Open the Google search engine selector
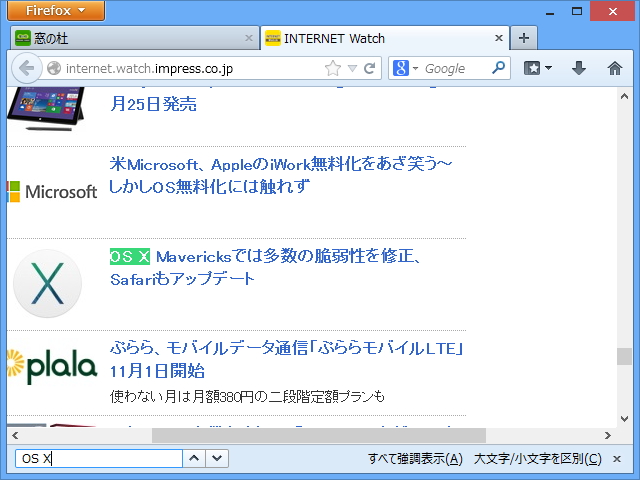The image size is (640, 480). 406,68
